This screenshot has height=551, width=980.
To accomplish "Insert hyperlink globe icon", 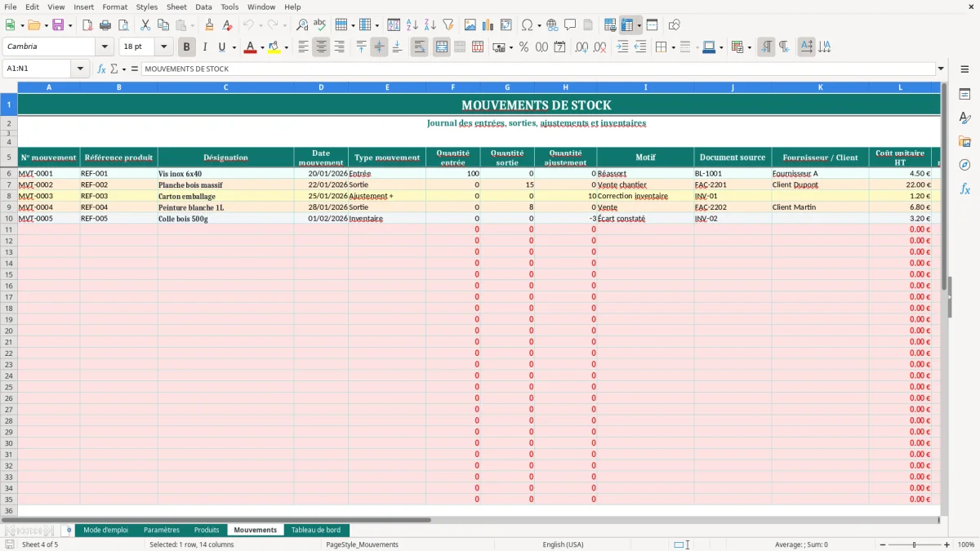I will (552, 25).
